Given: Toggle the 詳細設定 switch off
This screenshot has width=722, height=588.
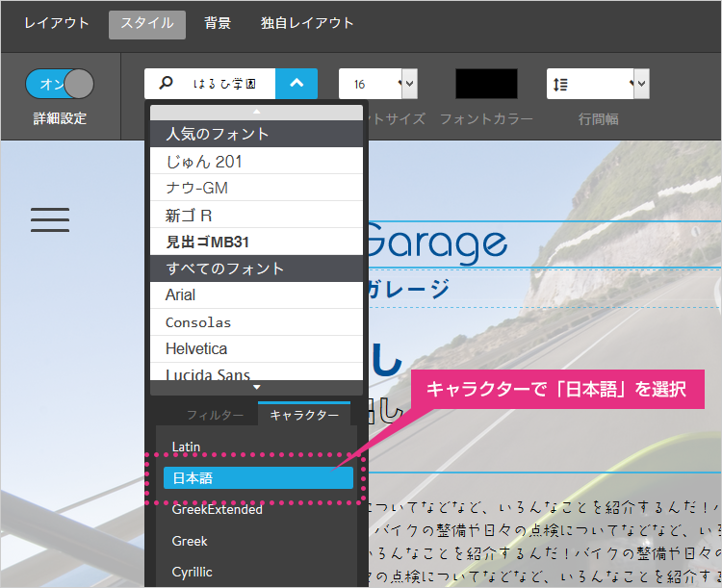Looking at the screenshot, I should pyautogui.click(x=60, y=84).
